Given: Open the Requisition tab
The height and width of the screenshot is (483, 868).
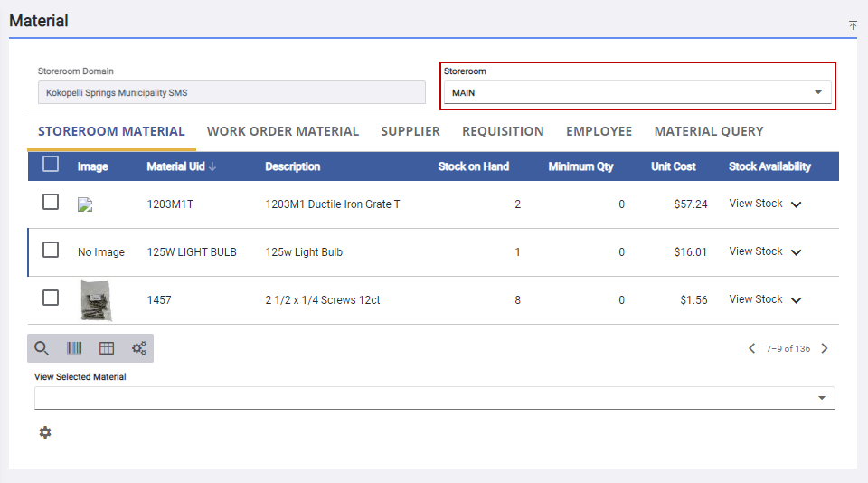Looking at the screenshot, I should point(503,131).
